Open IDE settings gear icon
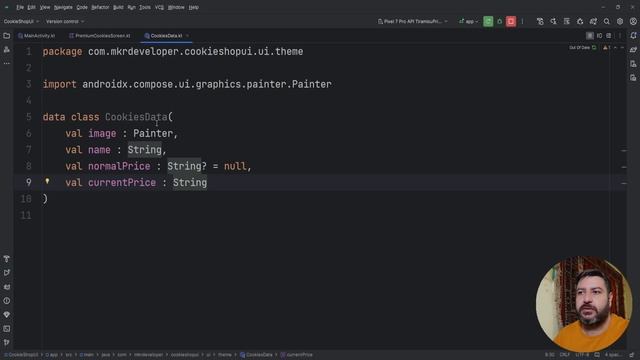640x360 pixels. click(620, 21)
